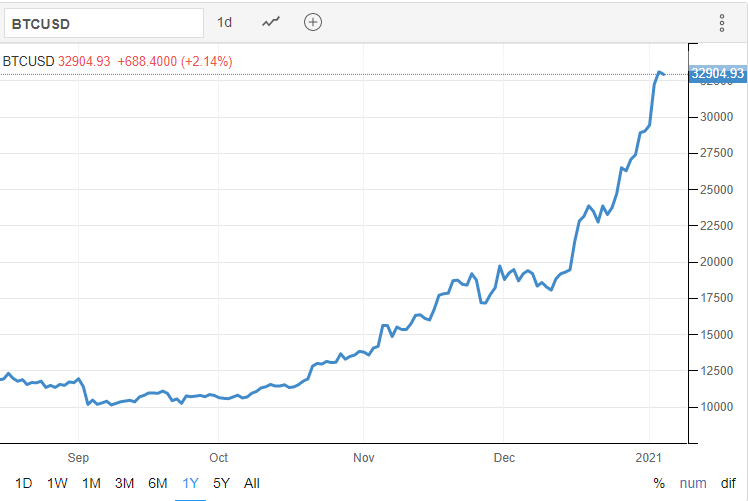The width and height of the screenshot is (748, 501).
Task: Click the 25000 price axis label
Action: pos(717,190)
